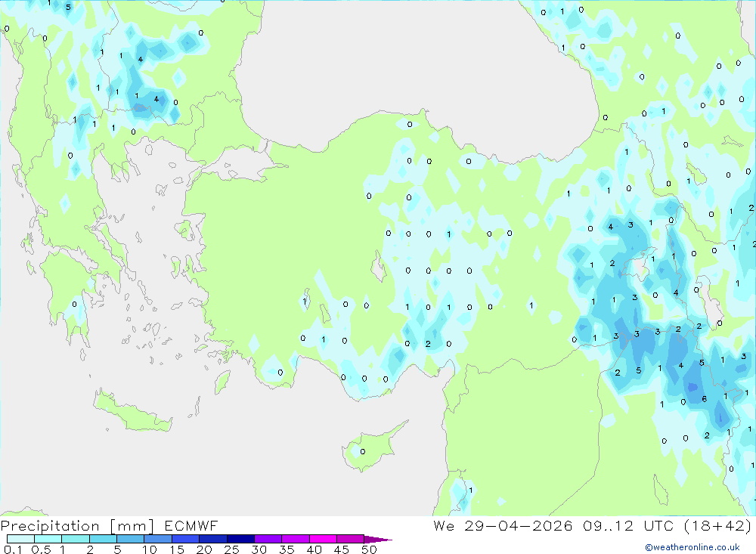Click the '09..12 UTC' time text

coord(628,525)
